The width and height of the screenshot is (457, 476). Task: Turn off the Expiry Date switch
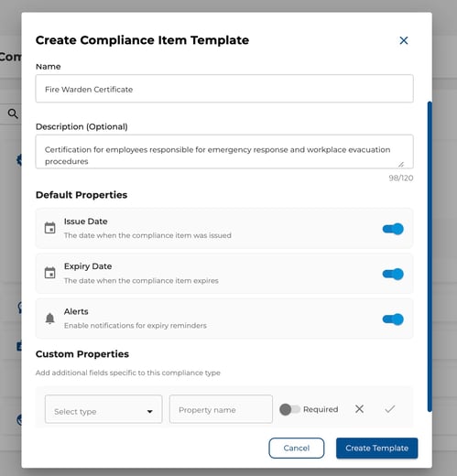tap(393, 274)
